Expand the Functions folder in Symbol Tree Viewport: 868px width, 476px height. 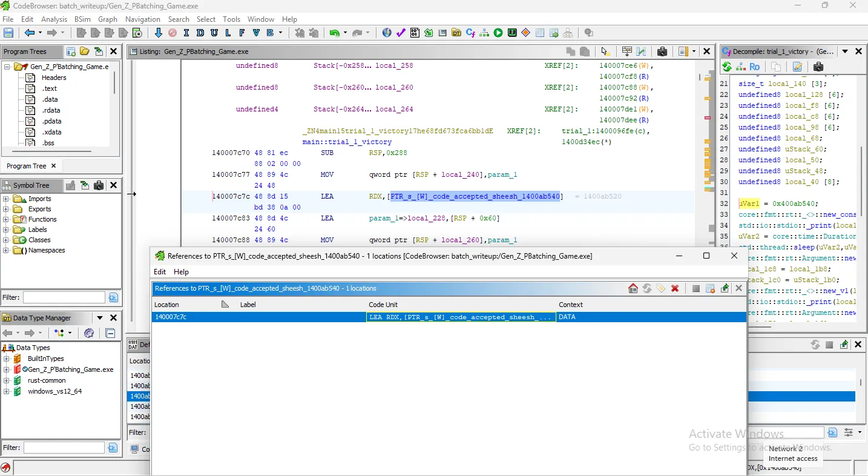coord(7,219)
